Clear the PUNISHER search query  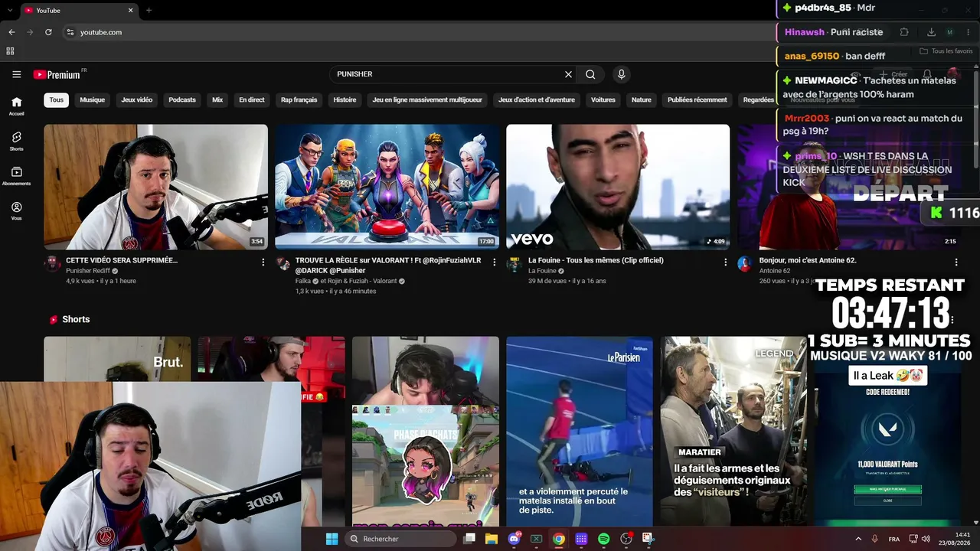click(568, 74)
